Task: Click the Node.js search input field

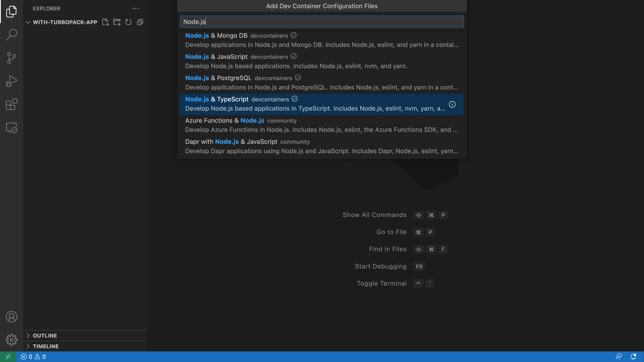Action: click(x=322, y=22)
